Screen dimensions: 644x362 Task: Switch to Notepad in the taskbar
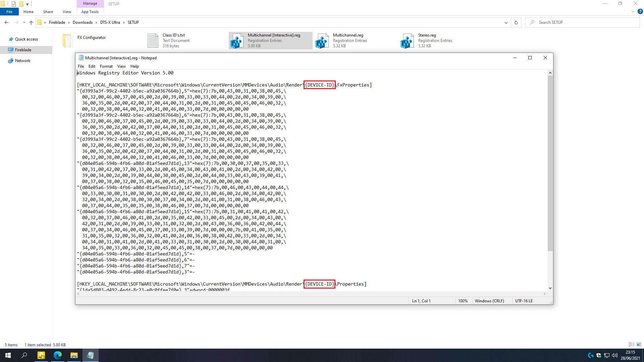90,355
